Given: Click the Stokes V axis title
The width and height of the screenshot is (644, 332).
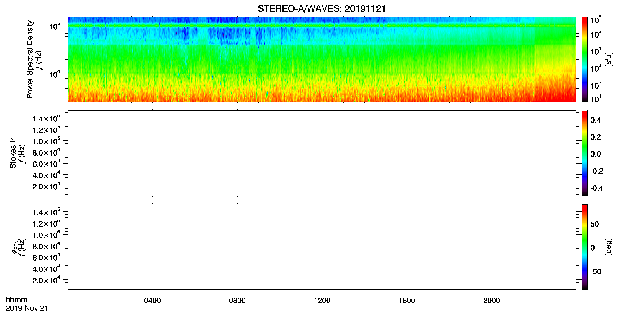Looking at the screenshot, I should click(13, 153).
